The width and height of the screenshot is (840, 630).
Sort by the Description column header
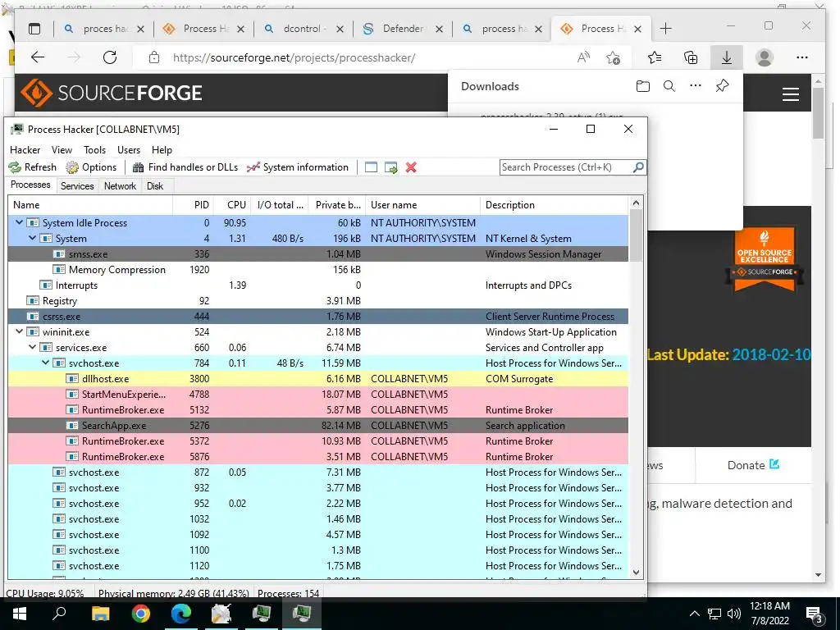tap(554, 204)
